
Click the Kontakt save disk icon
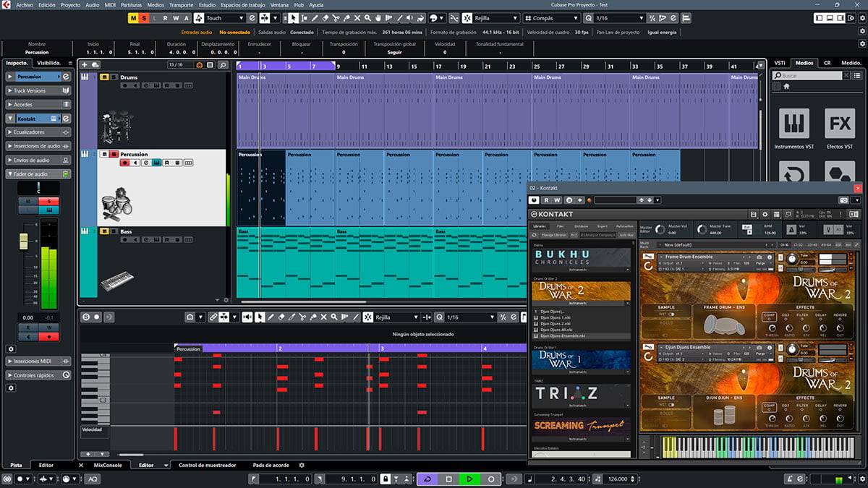[x=754, y=215]
